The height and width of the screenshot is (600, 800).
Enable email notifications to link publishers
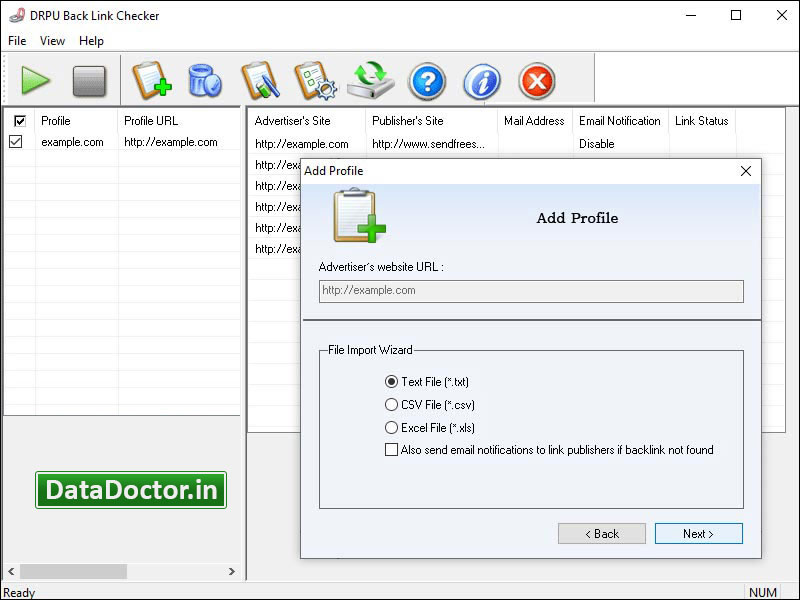(392, 450)
